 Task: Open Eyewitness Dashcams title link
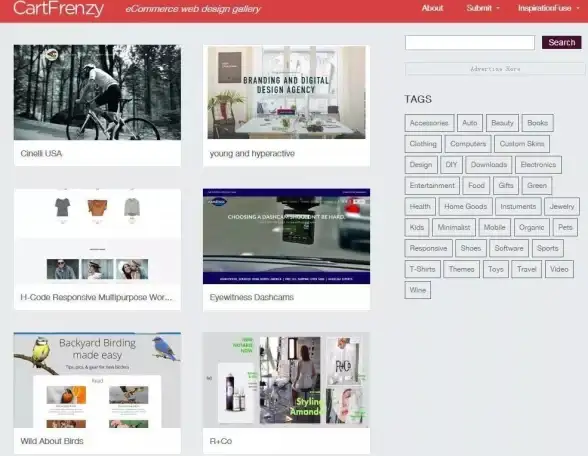click(252, 297)
